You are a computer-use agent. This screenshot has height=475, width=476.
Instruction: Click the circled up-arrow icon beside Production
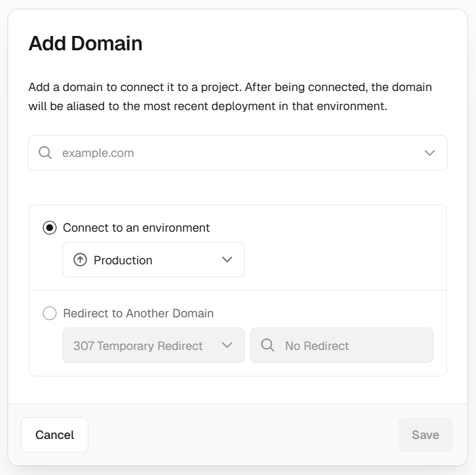(x=80, y=260)
